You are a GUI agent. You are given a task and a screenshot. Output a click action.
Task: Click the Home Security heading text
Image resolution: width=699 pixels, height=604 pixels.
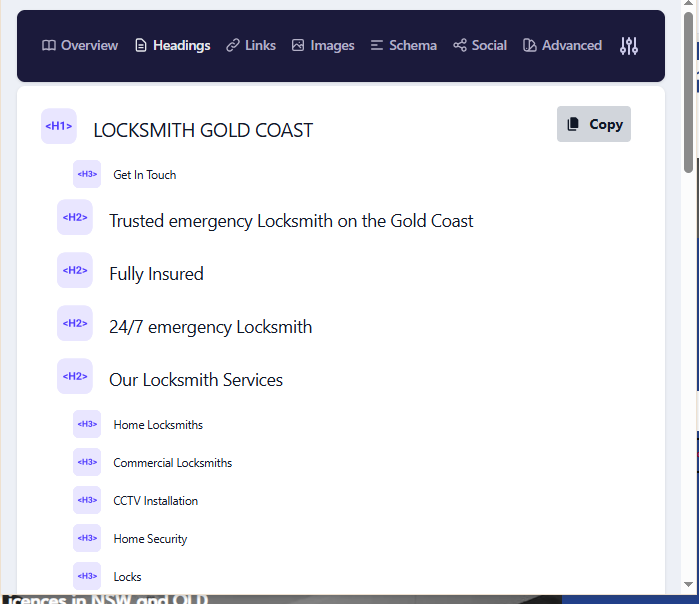150,539
